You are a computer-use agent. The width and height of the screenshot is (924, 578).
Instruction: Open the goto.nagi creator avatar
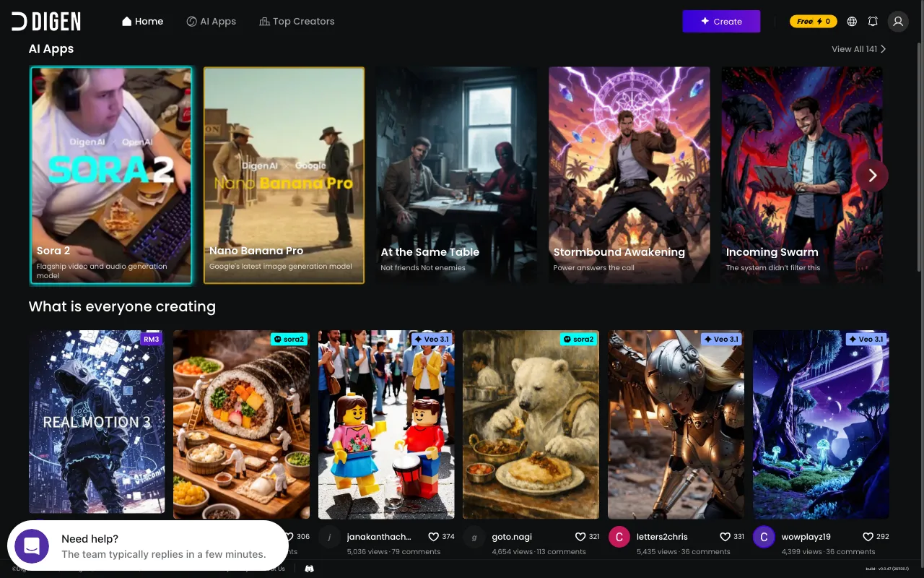474,538
